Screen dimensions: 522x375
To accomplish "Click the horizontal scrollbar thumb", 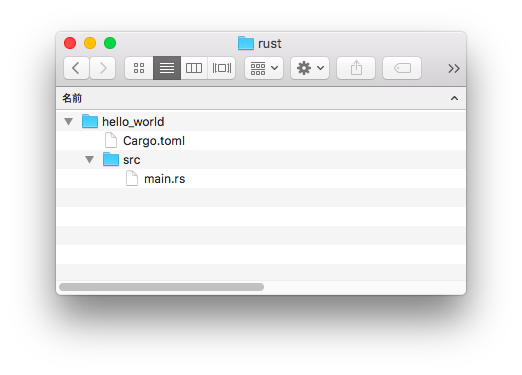I will pos(161,287).
